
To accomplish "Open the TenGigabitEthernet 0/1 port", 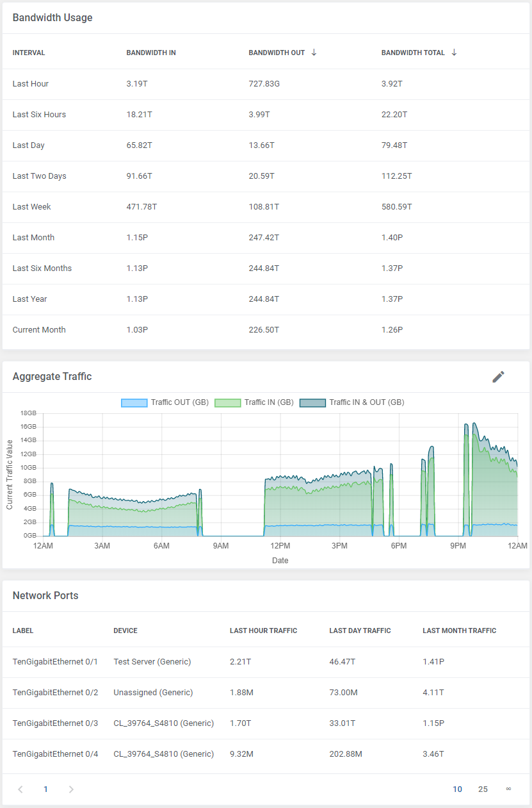I will click(55, 661).
